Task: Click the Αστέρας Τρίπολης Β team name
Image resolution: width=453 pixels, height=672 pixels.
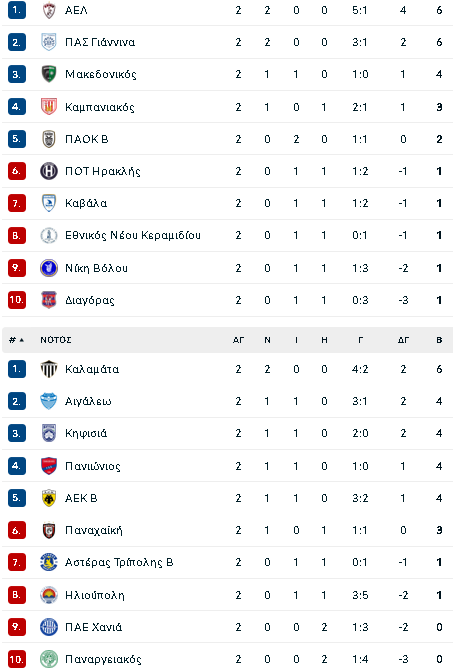Action: click(x=119, y=562)
